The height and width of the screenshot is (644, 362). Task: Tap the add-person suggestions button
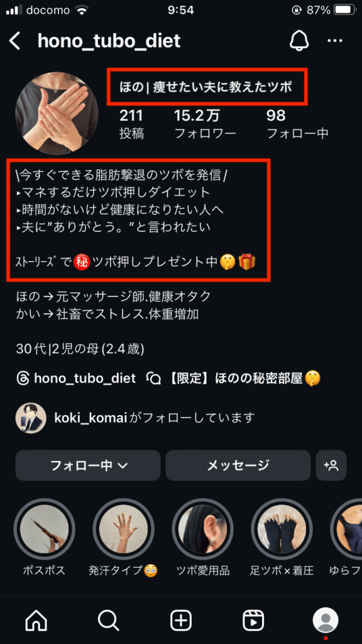coord(331,465)
